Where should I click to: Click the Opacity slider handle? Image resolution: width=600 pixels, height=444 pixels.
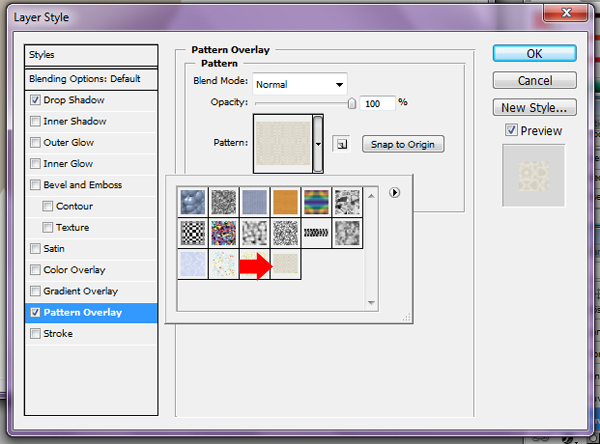coord(351,102)
